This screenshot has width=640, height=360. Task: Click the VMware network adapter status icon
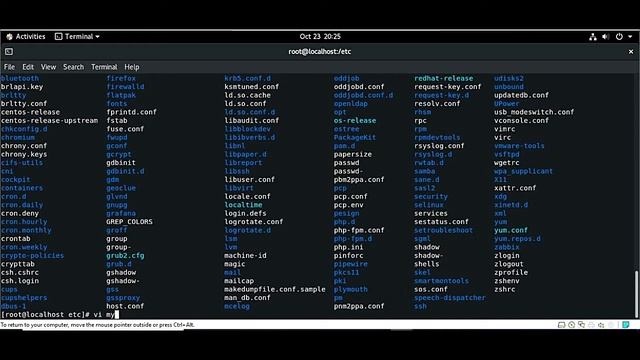[581, 325]
